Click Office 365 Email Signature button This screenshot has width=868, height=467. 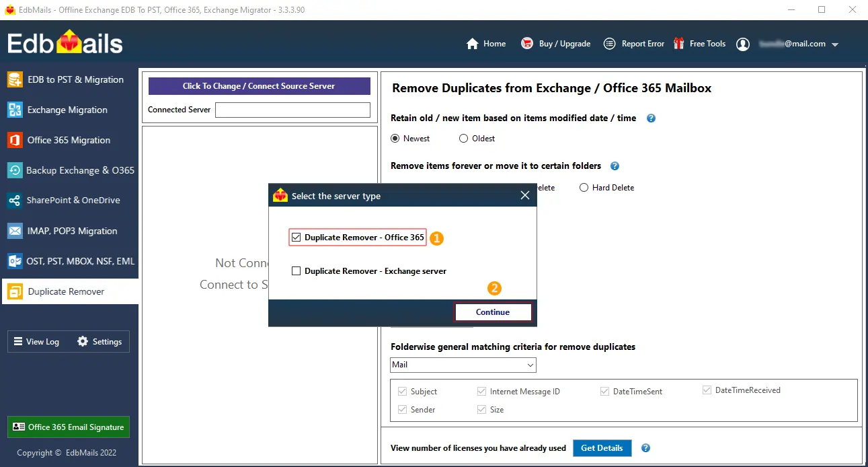point(69,427)
